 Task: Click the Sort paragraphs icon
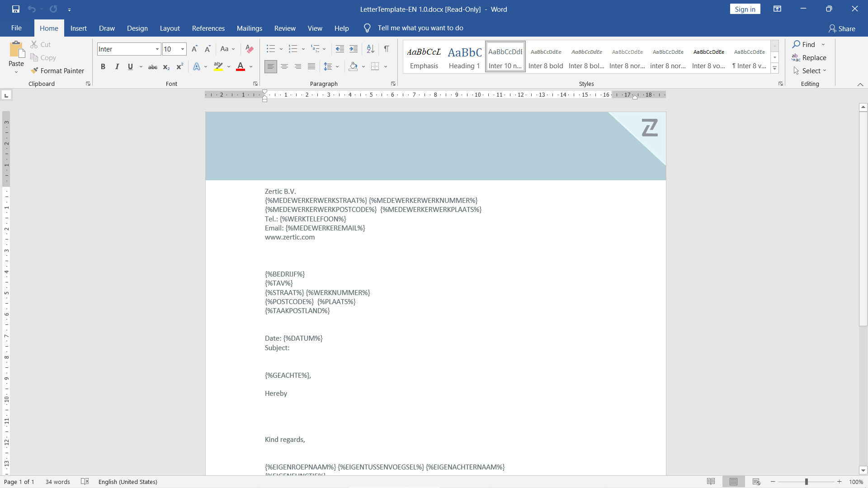(x=370, y=49)
